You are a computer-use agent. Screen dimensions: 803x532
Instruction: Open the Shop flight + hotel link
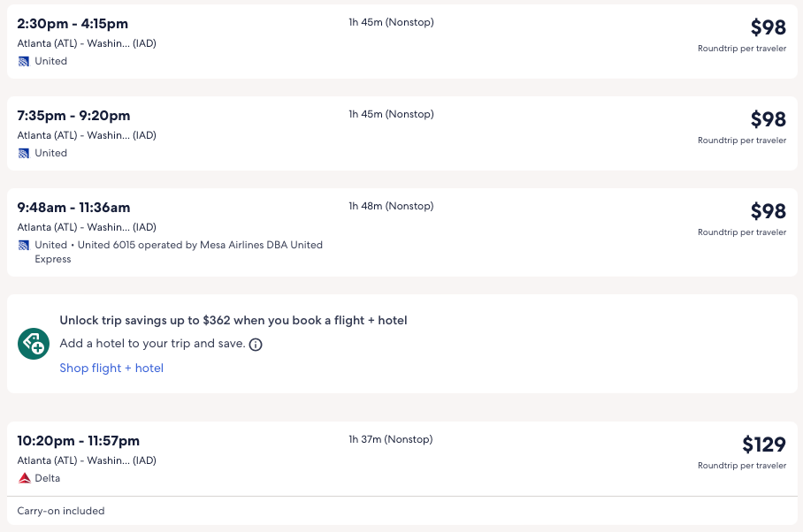[x=111, y=369]
